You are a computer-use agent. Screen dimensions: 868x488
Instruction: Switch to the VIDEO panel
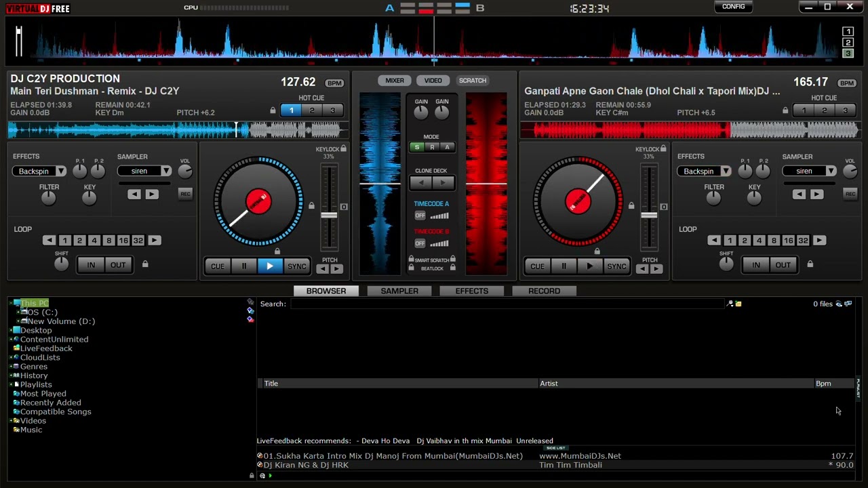(433, 81)
